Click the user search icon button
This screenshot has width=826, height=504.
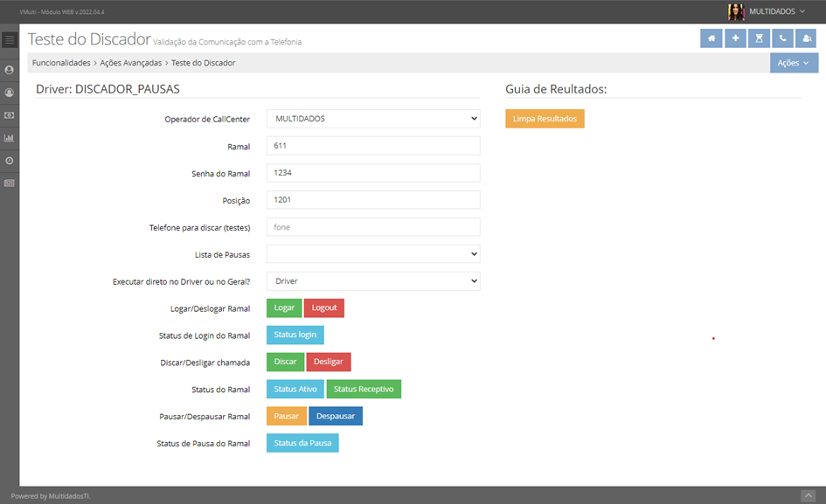point(806,38)
